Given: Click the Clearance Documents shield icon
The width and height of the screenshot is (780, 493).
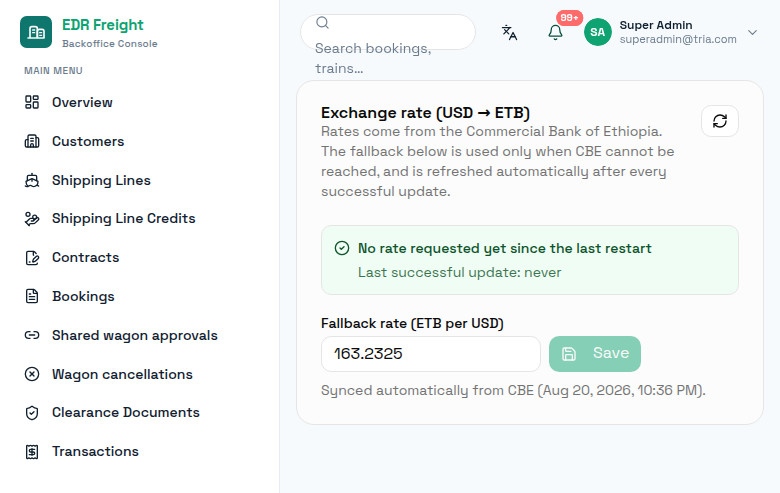Looking at the screenshot, I should coord(32,413).
